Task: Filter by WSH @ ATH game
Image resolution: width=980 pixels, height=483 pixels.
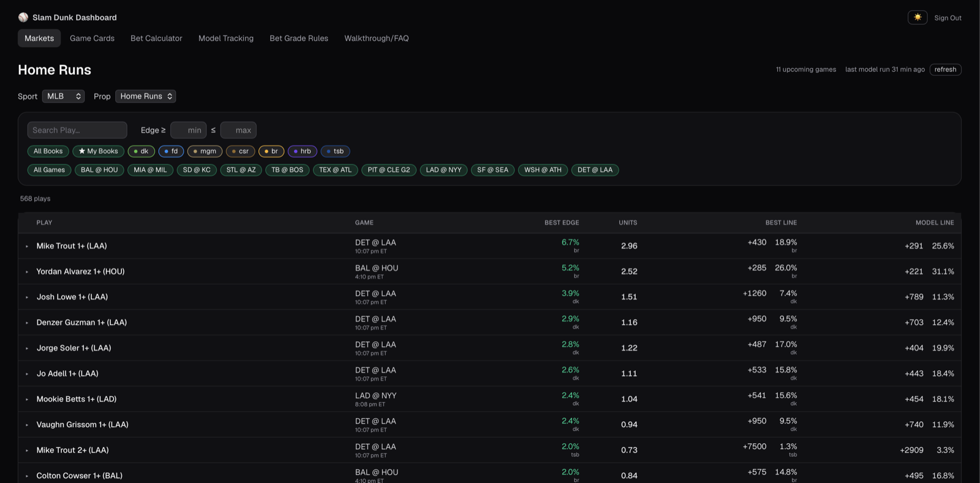Action: pos(543,170)
